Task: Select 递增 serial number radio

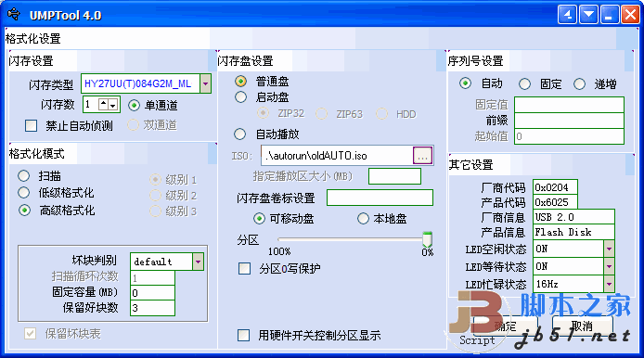Action: click(x=580, y=84)
